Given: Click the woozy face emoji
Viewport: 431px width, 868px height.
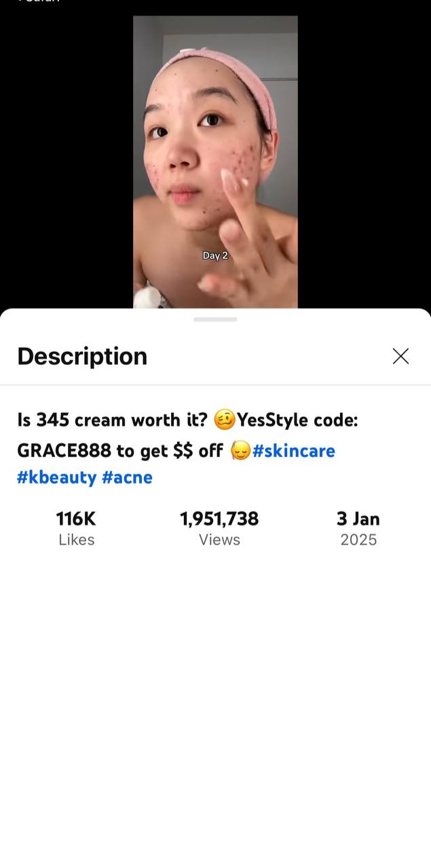Looking at the screenshot, I should (224, 420).
